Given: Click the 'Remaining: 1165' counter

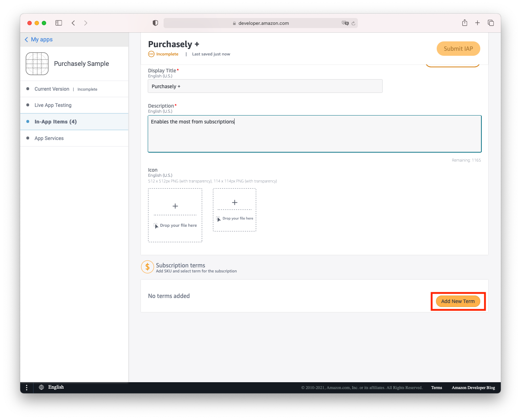Looking at the screenshot, I should [466, 160].
